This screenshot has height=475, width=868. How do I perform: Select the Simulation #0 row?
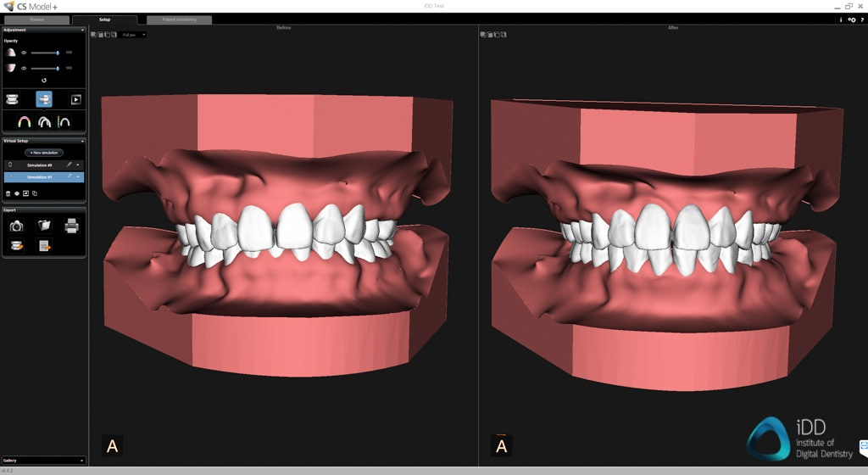[x=44, y=165]
